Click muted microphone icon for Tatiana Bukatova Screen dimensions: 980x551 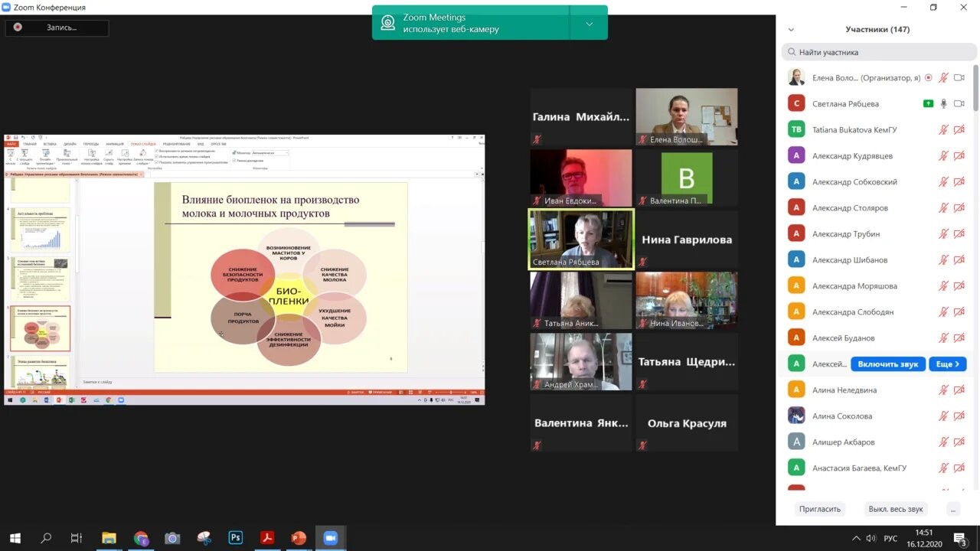click(x=944, y=130)
